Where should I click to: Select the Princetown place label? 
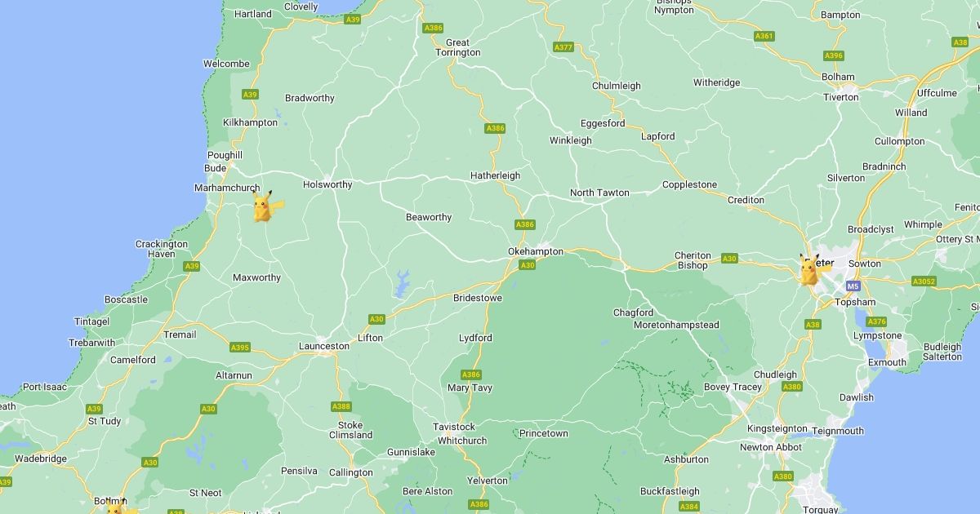click(544, 433)
